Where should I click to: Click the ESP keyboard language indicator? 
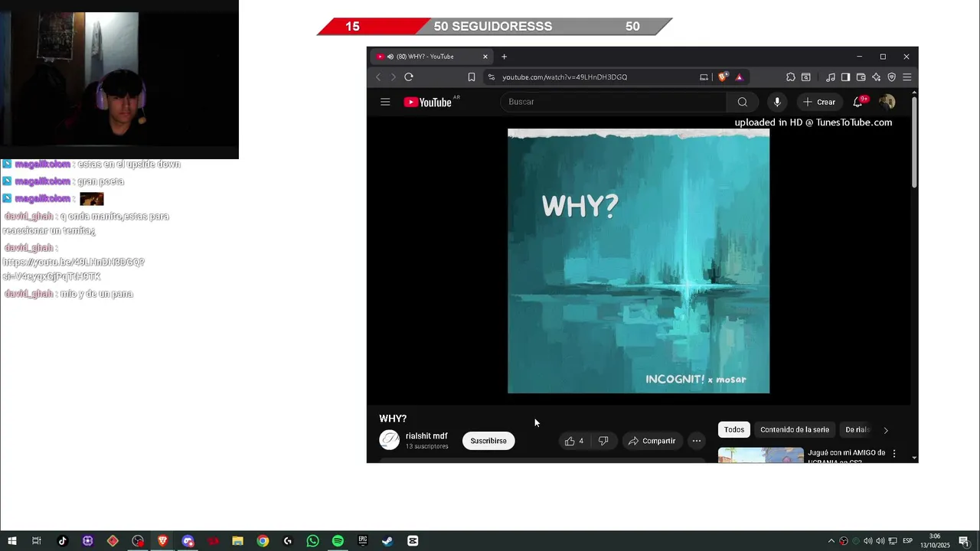point(907,541)
